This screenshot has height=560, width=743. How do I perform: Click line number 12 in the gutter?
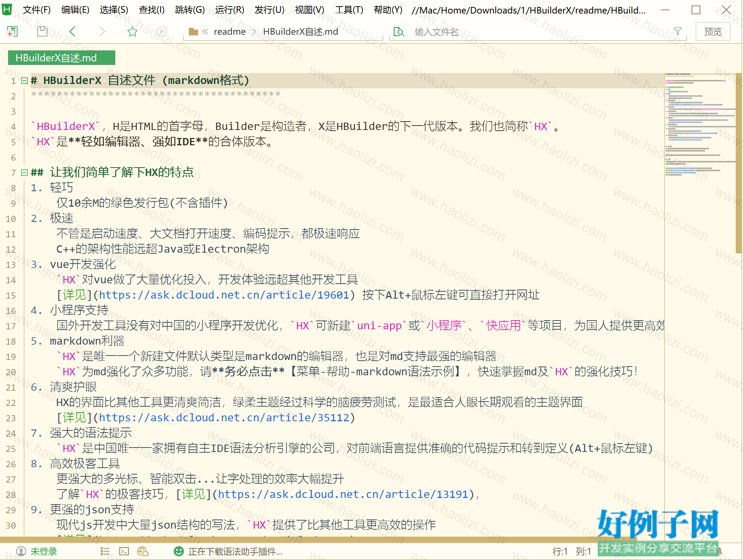pyautogui.click(x=11, y=249)
